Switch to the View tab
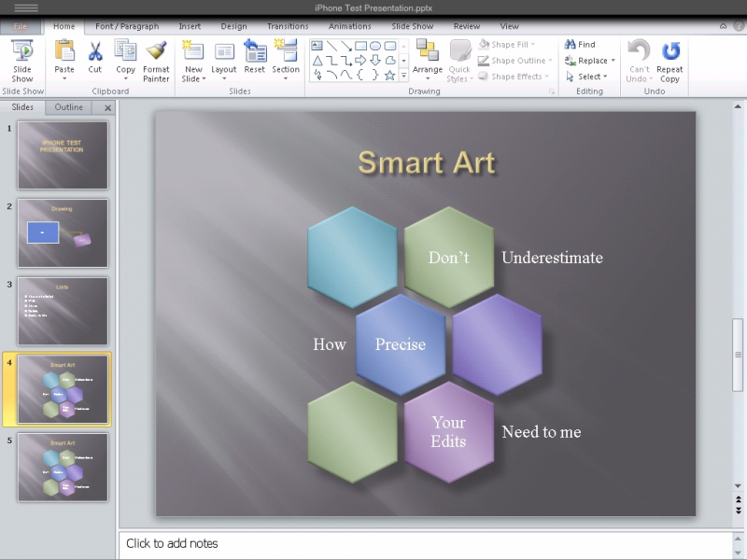 509,26
